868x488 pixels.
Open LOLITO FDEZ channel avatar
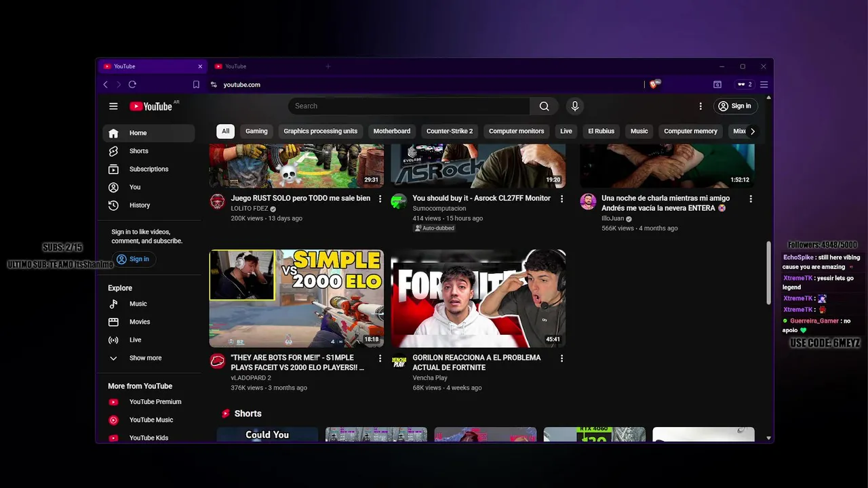point(217,201)
